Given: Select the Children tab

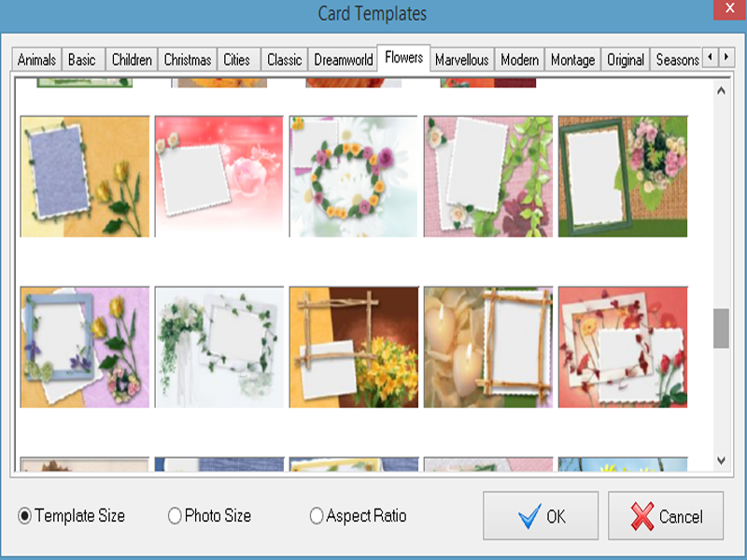Looking at the screenshot, I should coord(132,60).
